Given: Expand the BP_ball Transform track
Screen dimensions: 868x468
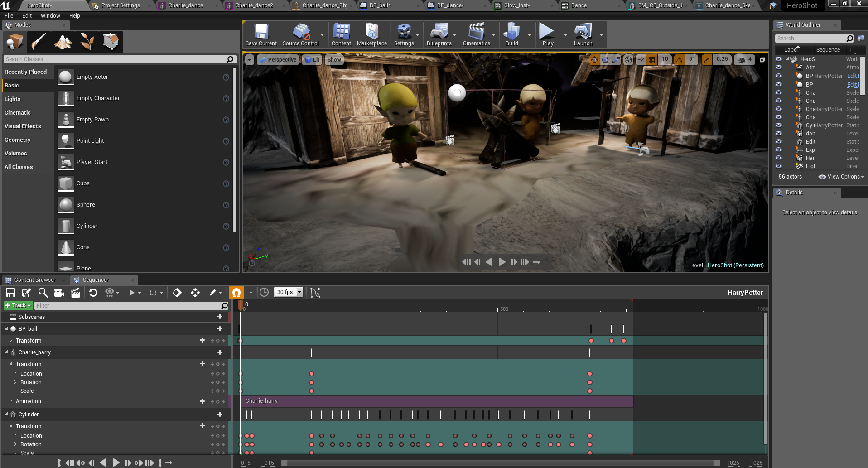Looking at the screenshot, I should click(x=10, y=341).
